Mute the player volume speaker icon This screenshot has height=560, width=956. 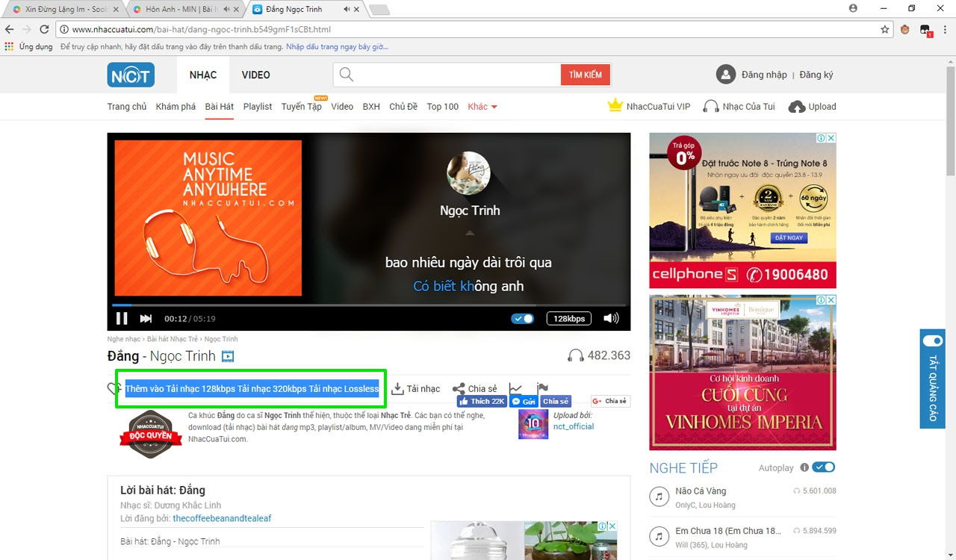[x=611, y=318]
